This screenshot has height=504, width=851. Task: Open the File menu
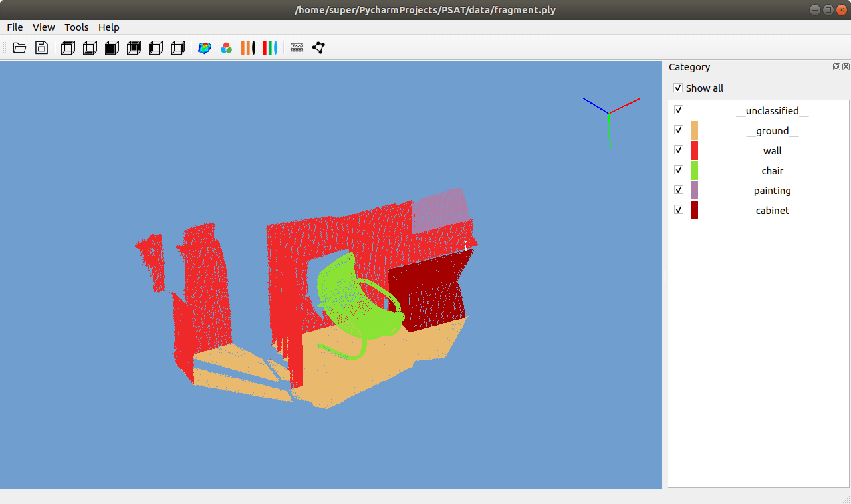15,27
